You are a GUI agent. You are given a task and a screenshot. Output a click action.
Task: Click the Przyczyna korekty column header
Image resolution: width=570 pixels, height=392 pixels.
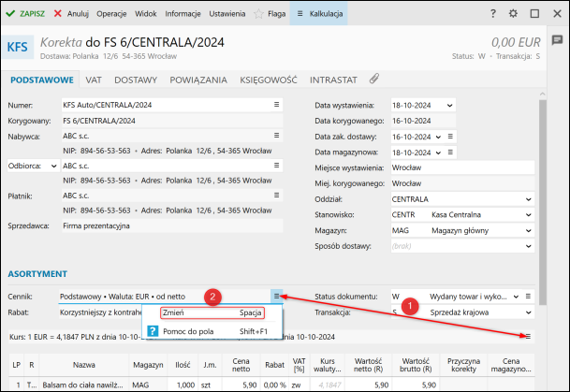(x=463, y=365)
